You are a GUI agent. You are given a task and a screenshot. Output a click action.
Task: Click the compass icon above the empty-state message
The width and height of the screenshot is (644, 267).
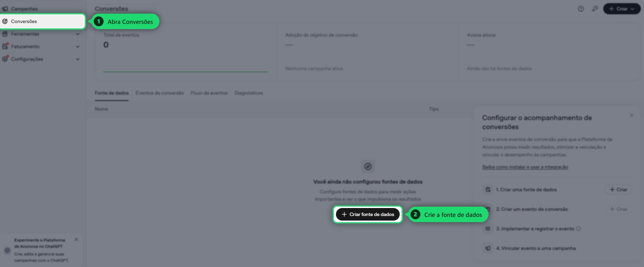coord(368,166)
